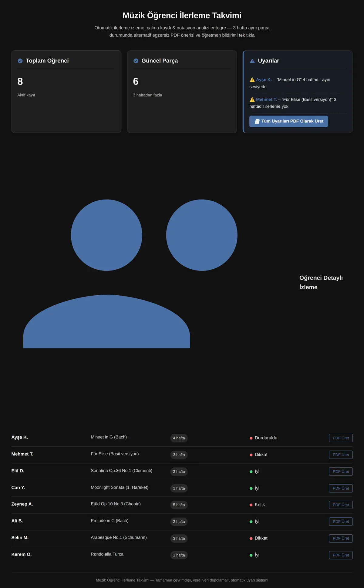Click the red status dot beside Durduruldu

click(x=251, y=438)
